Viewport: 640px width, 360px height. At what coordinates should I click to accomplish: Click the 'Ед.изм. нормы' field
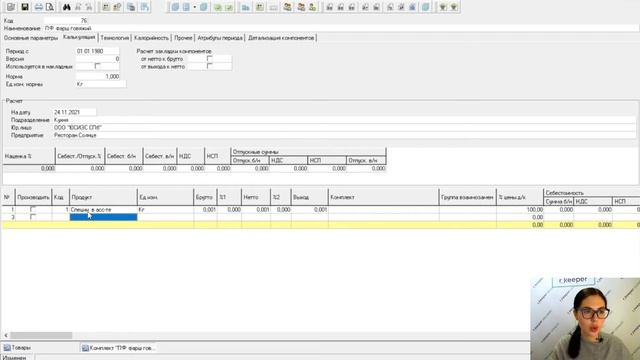(101, 84)
